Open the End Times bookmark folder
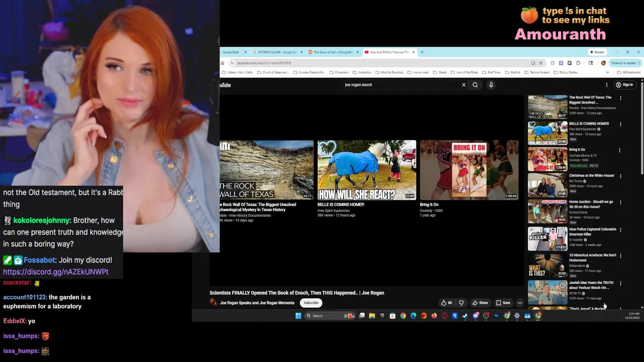The height and width of the screenshot is (362, 644). [491, 72]
